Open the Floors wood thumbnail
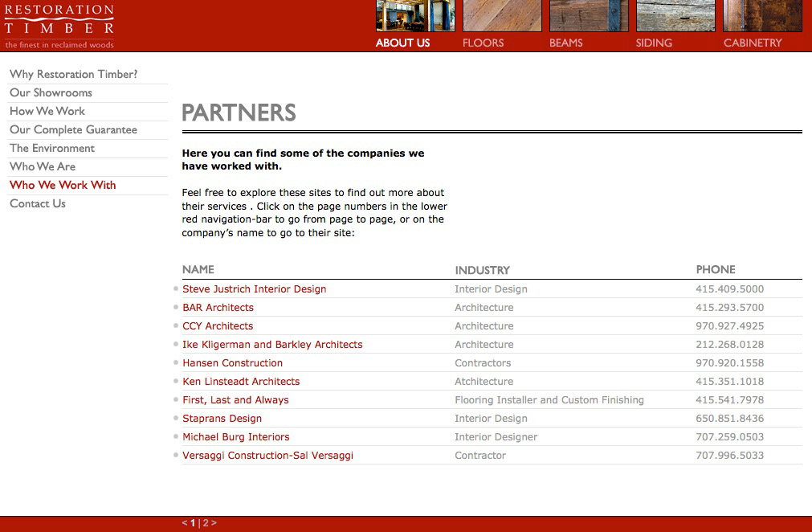 click(x=502, y=16)
